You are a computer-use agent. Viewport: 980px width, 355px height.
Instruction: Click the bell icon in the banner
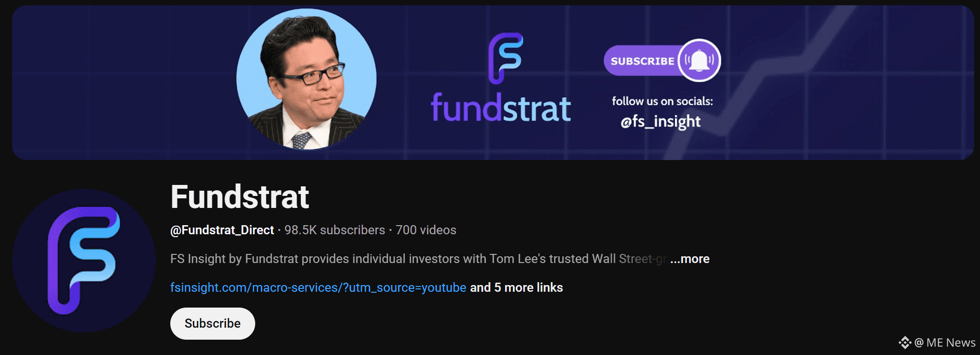point(699,60)
